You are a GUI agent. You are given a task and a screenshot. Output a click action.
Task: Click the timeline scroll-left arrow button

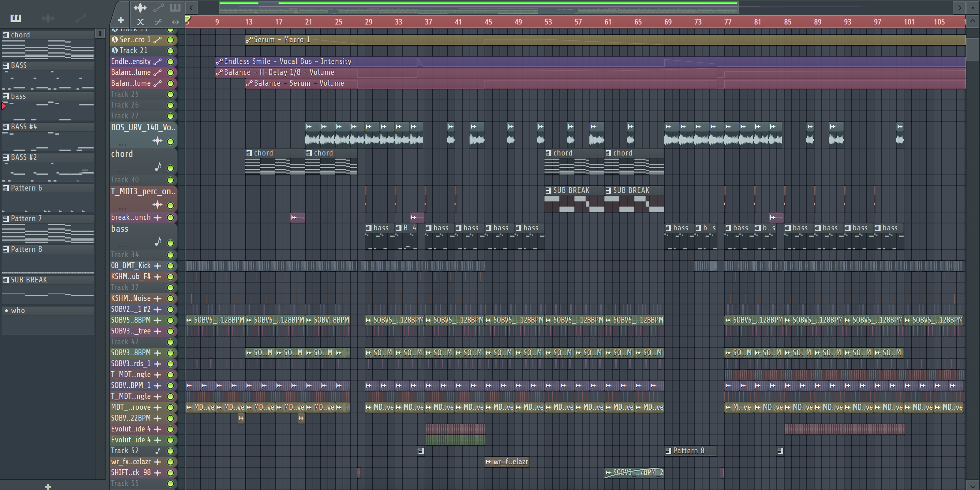(x=191, y=7)
